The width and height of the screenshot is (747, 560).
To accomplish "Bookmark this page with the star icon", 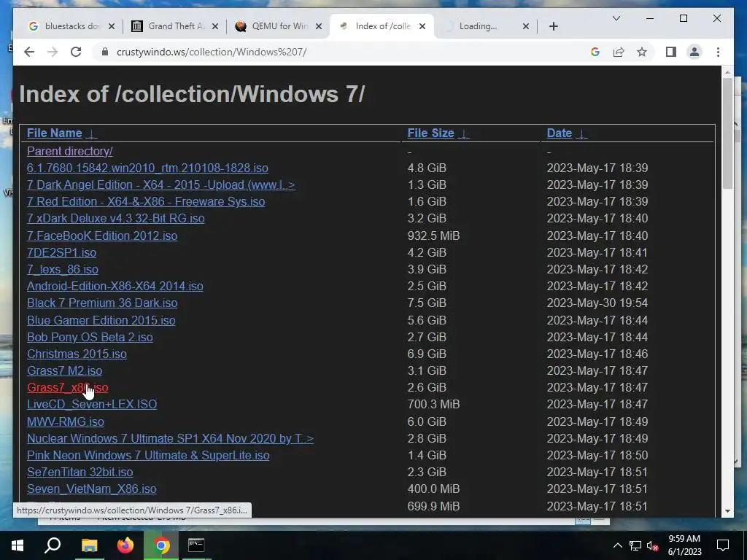I will (x=642, y=52).
